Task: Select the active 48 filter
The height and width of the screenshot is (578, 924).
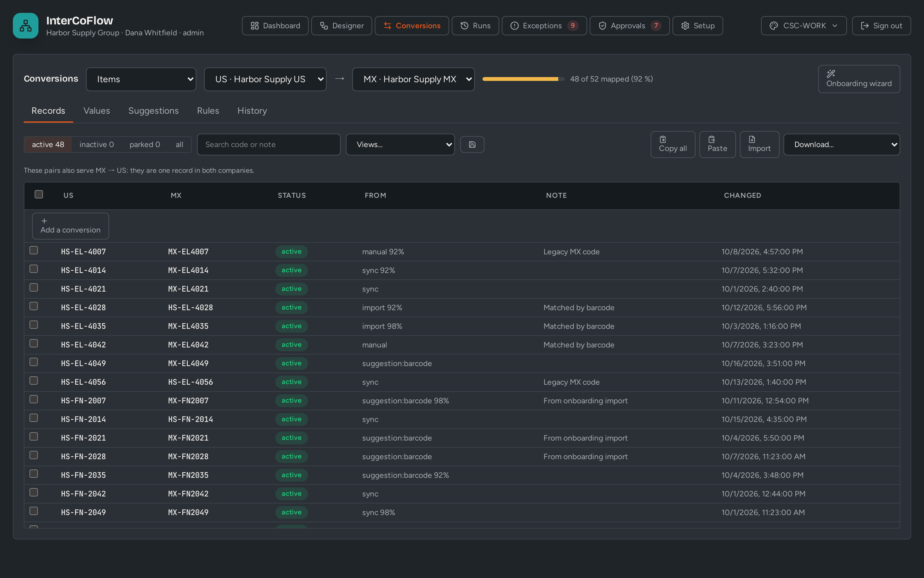Action: point(48,144)
